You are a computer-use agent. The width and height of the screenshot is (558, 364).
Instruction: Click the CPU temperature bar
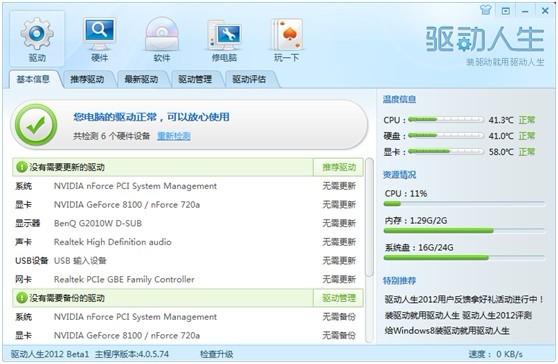coord(446,120)
